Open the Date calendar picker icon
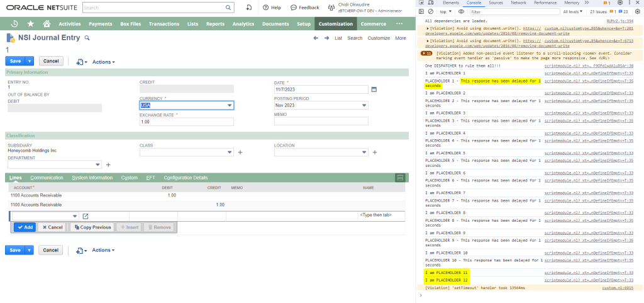644x303 pixels. click(x=374, y=89)
